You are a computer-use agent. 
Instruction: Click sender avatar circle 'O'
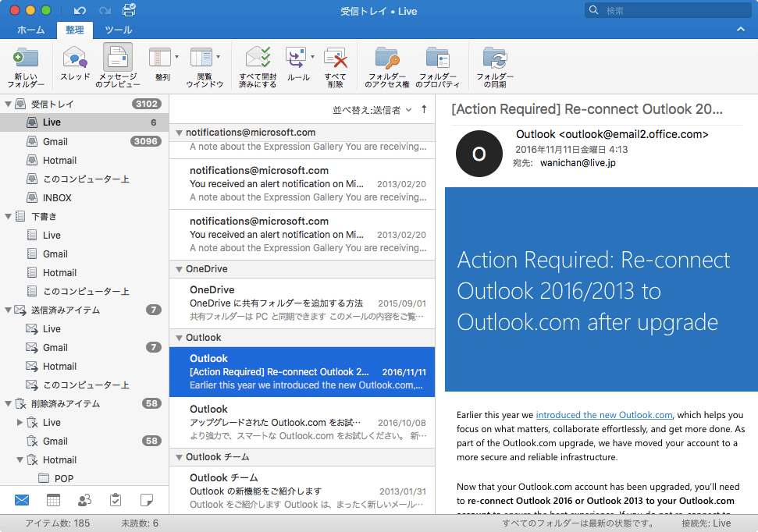pyautogui.click(x=479, y=154)
